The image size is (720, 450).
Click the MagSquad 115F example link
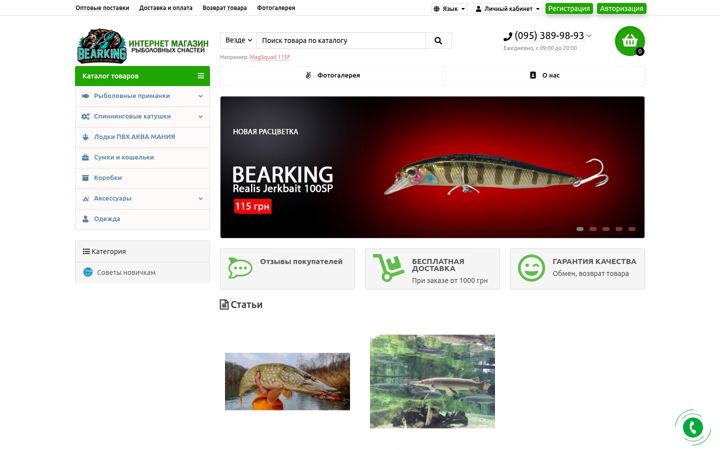[270, 57]
